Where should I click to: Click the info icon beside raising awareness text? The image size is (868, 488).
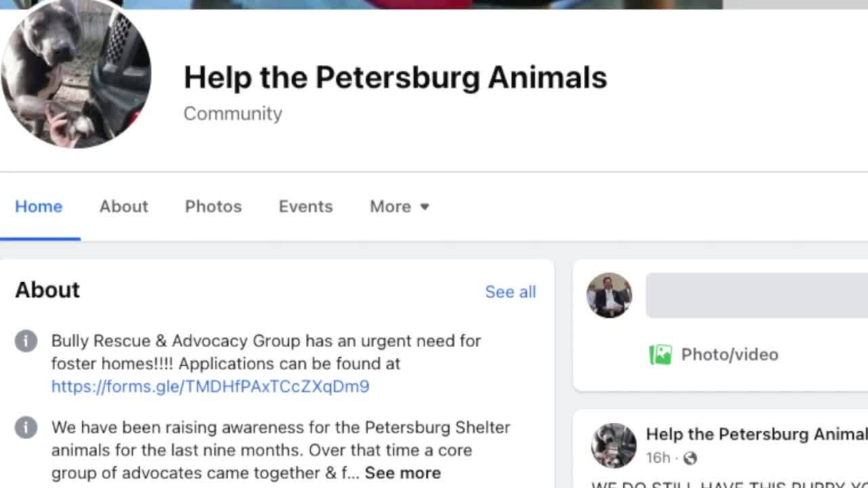[26, 428]
